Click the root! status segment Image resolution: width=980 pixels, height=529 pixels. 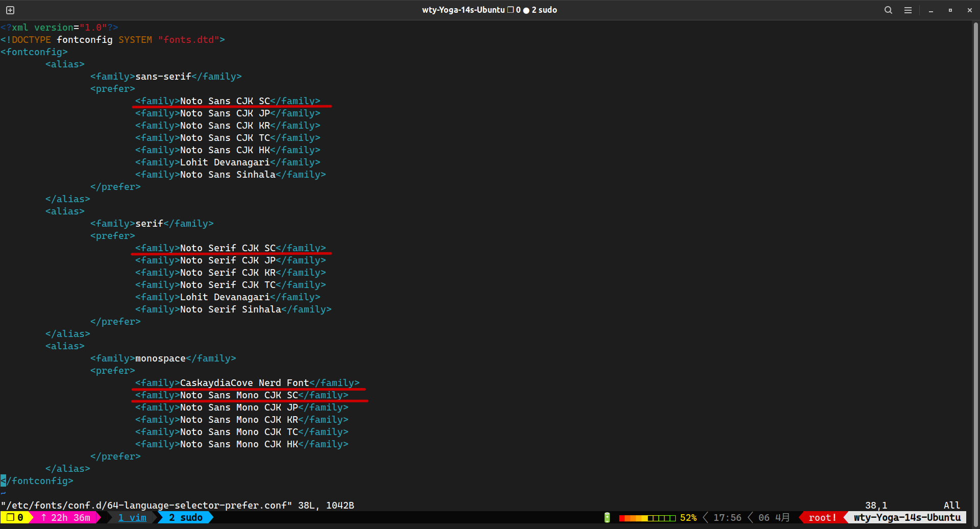click(822, 518)
